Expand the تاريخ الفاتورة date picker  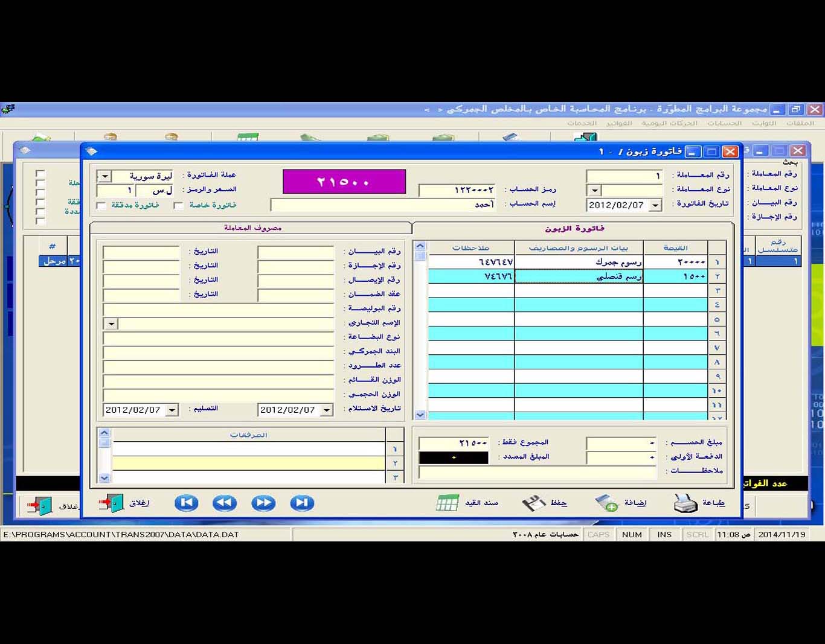pyautogui.click(x=655, y=205)
